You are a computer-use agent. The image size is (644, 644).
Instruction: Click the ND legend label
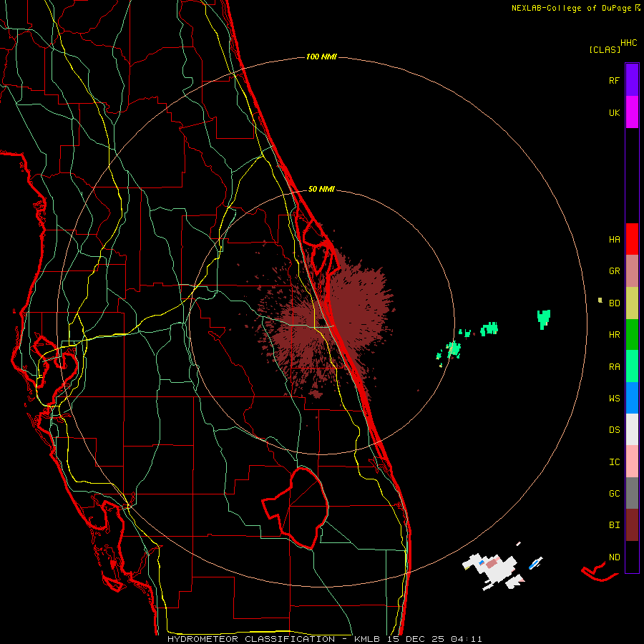[614, 557]
